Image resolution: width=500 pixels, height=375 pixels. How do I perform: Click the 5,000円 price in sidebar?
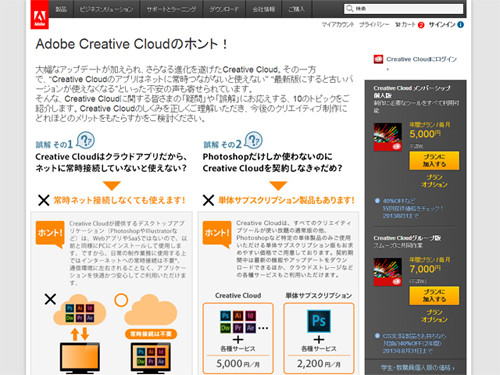(425, 134)
